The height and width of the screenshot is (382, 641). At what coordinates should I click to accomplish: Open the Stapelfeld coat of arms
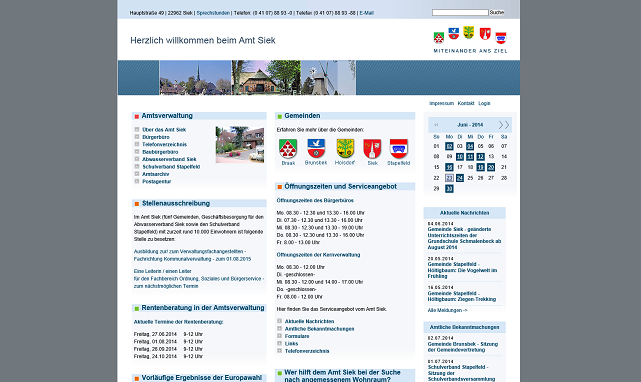tap(399, 149)
